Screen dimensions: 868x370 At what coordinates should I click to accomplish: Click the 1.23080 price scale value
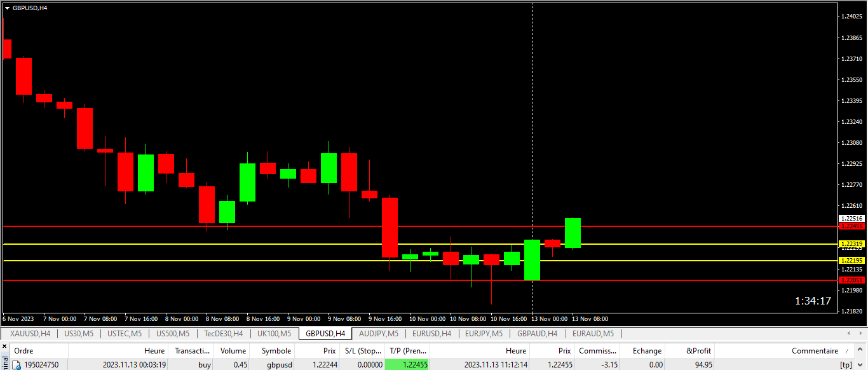coord(851,142)
